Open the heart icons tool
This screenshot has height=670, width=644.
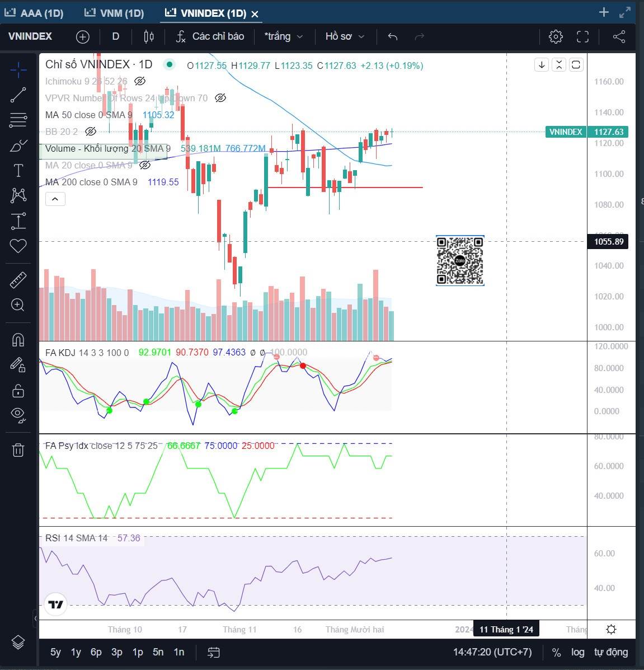pyautogui.click(x=18, y=246)
